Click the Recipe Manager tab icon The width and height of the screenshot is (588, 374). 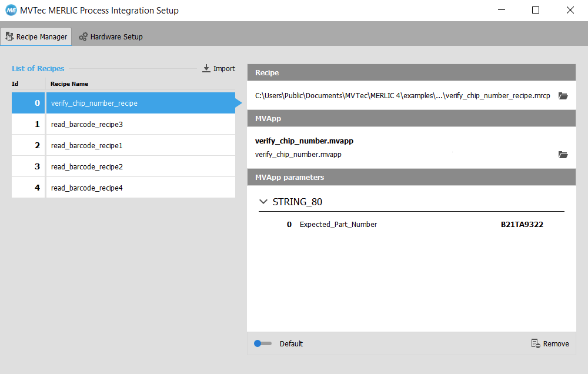click(9, 36)
